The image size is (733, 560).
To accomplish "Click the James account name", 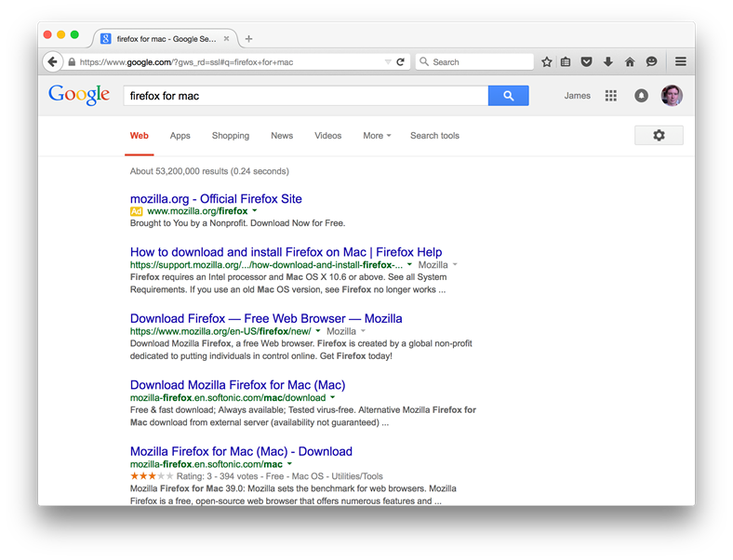I will (x=577, y=96).
